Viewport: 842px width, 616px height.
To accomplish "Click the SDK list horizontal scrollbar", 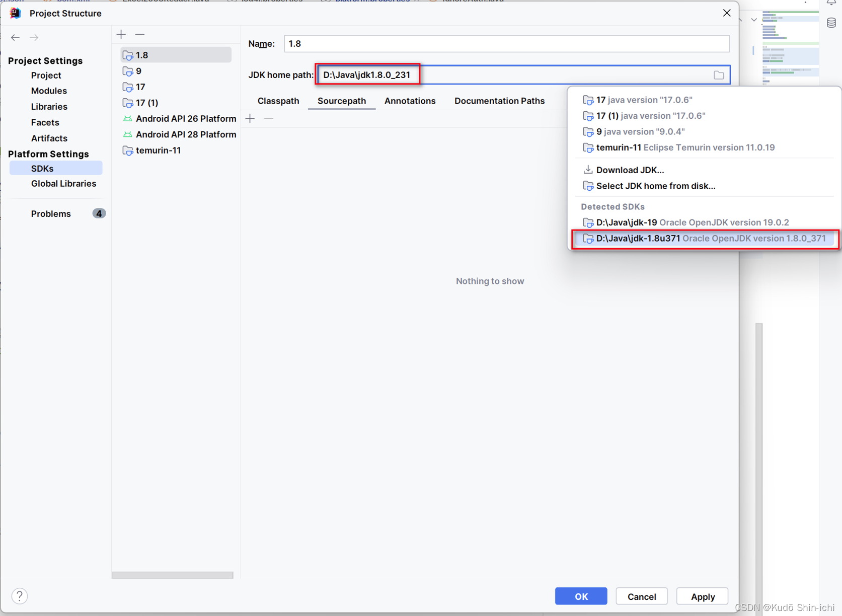I will pos(173,575).
